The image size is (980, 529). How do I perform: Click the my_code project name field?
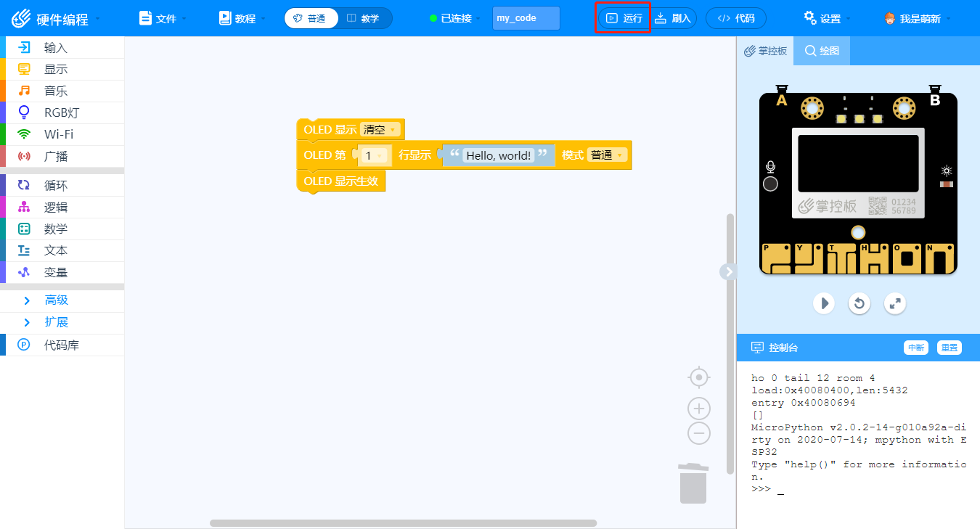(x=526, y=18)
